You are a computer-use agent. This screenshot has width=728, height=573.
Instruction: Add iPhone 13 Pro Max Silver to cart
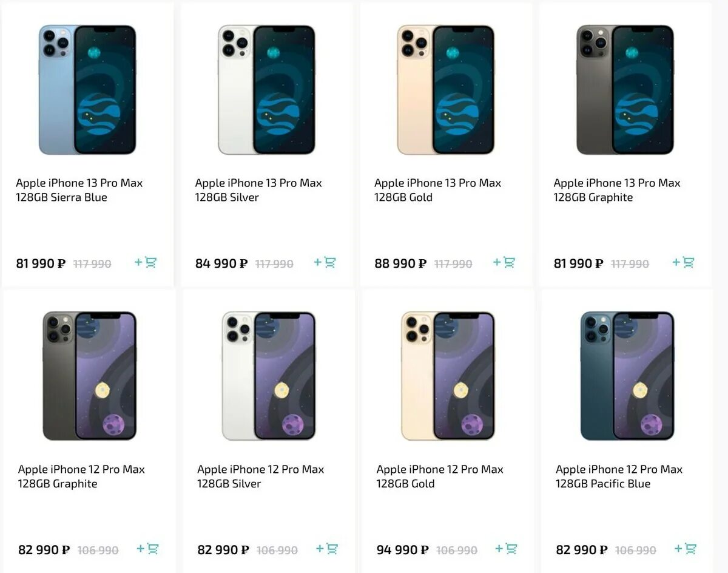click(325, 262)
